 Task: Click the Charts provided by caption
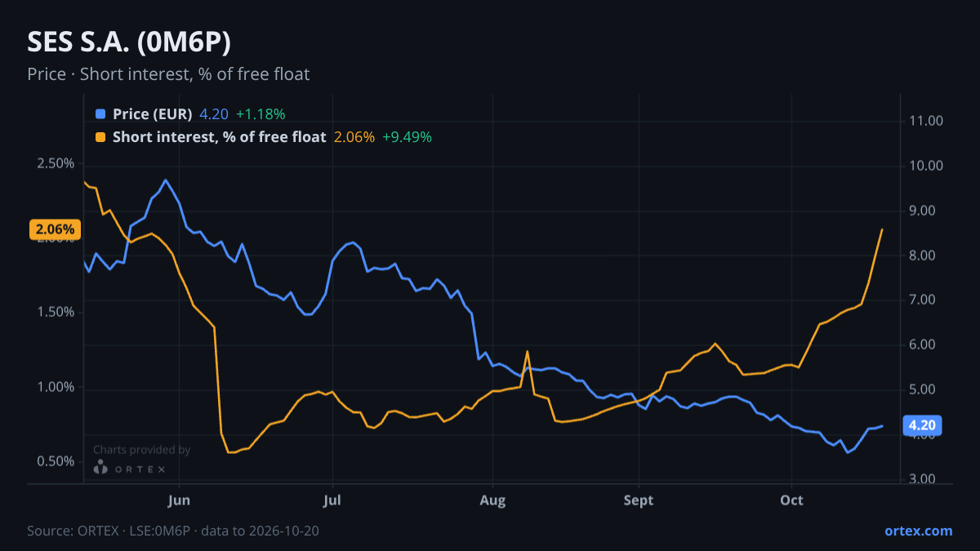coord(142,450)
